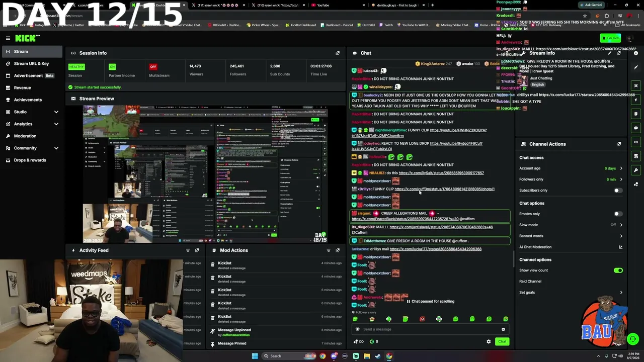Open Google Chrome from taskbar
Screen dimensions: 644x362
(389, 356)
